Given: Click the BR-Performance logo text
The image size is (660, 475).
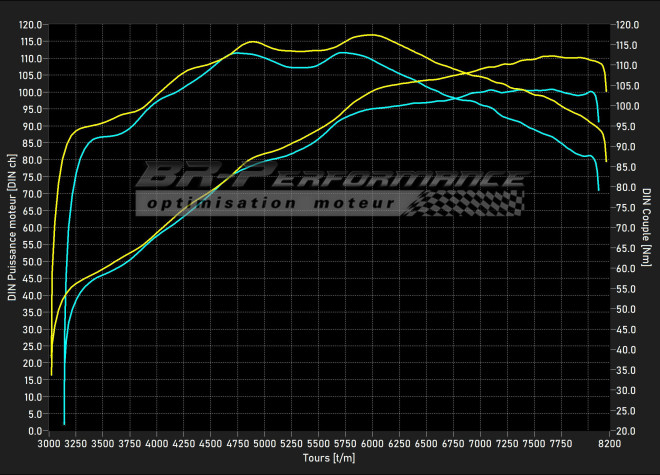Looking at the screenshot, I should (x=330, y=177).
